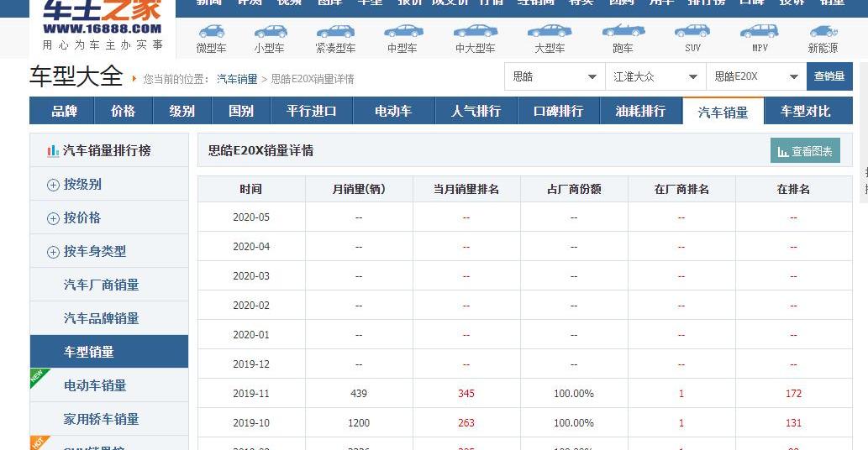Select the 小型车 car category icon
The image size is (868, 450).
[270, 31]
